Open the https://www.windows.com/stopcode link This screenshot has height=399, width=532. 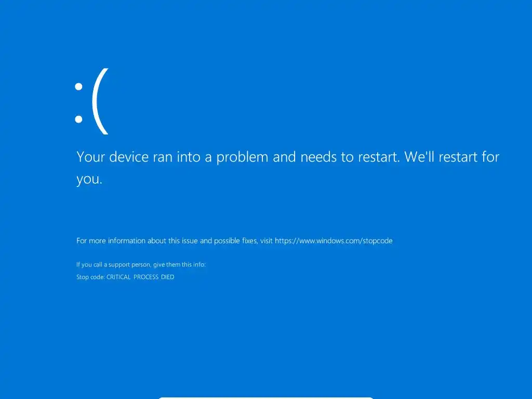click(334, 241)
